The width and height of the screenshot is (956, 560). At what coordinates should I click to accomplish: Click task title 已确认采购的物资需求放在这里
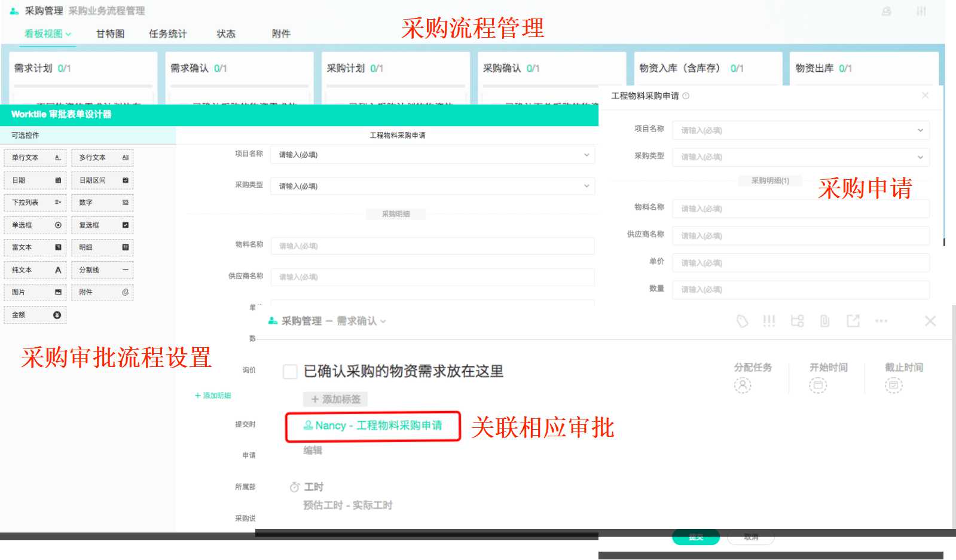tap(404, 371)
